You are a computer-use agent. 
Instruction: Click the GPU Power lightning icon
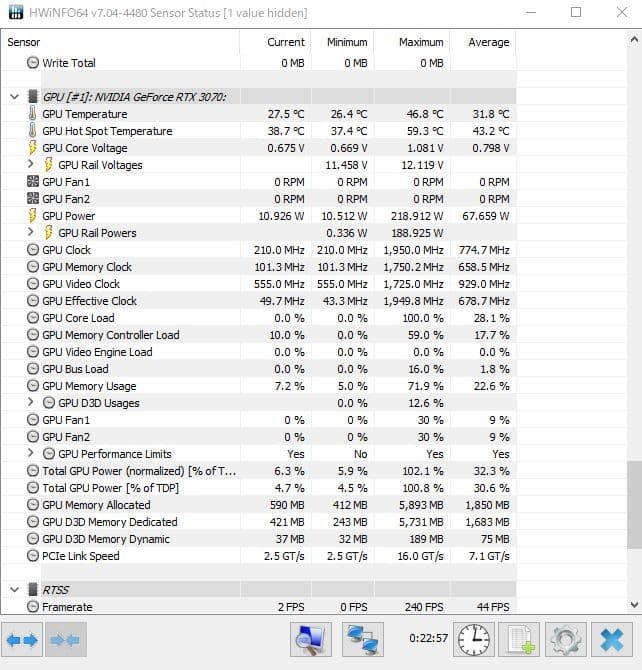tap(32, 216)
